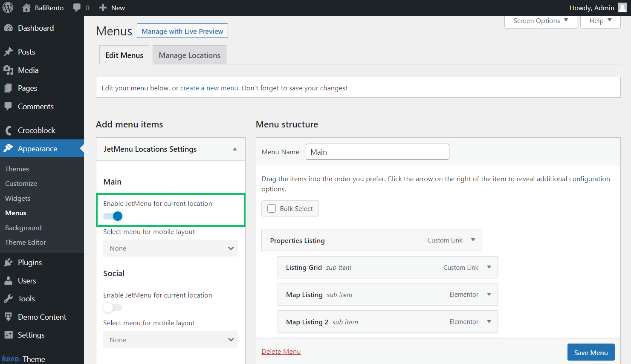
Task: Open Social mobile layout menu dropdown
Action: click(171, 340)
